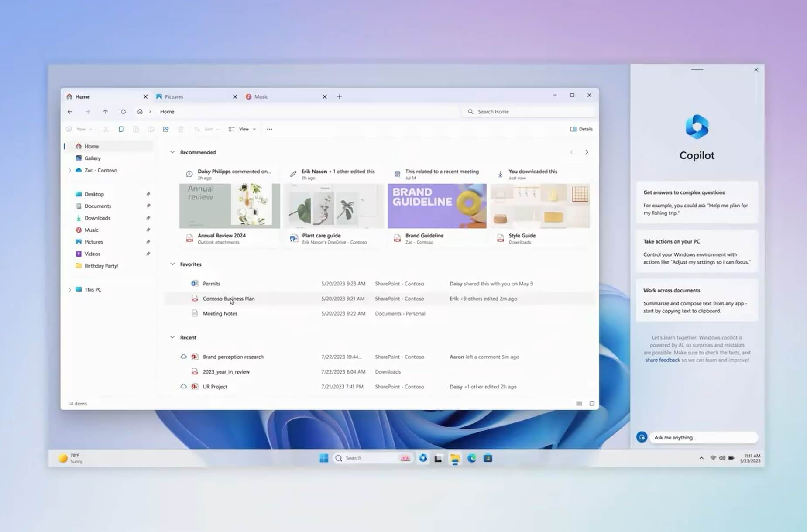Collapse the Recommended section
Viewport: 807px width, 532px height.
[172, 152]
